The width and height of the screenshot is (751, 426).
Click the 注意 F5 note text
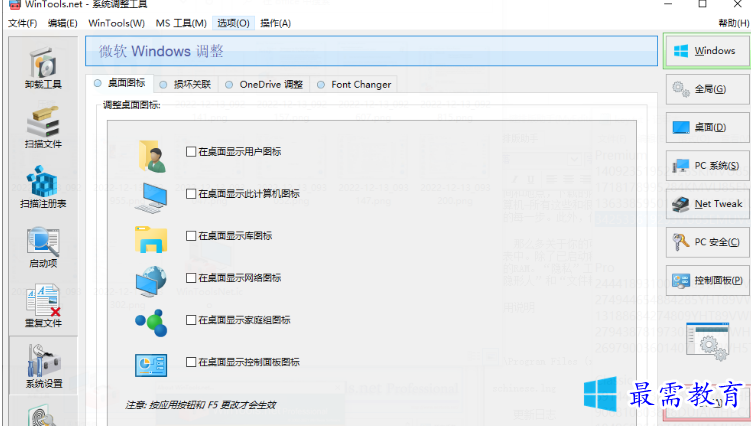pos(201,405)
